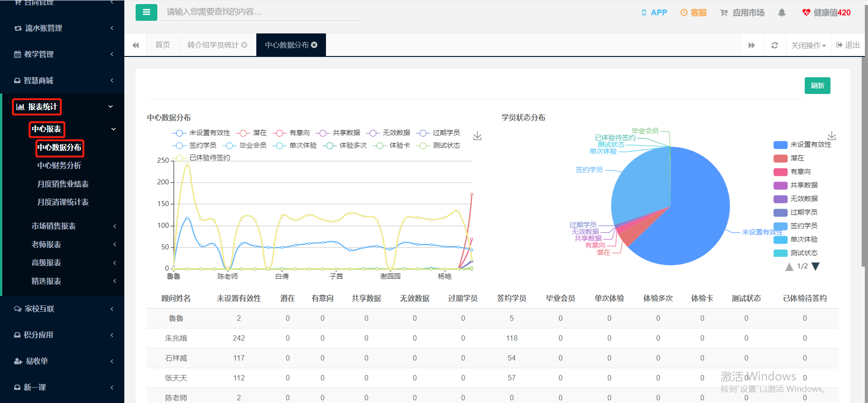Click the 刷新 button
Image resolution: width=868 pixels, height=403 pixels.
(x=817, y=86)
